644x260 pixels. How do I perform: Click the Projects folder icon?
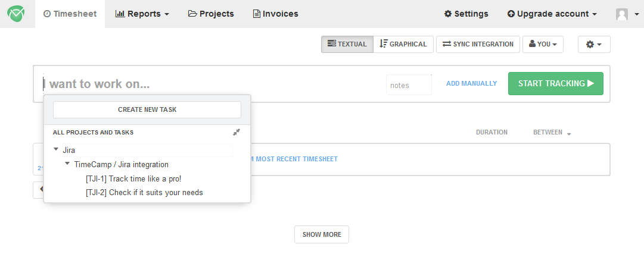pos(192,14)
